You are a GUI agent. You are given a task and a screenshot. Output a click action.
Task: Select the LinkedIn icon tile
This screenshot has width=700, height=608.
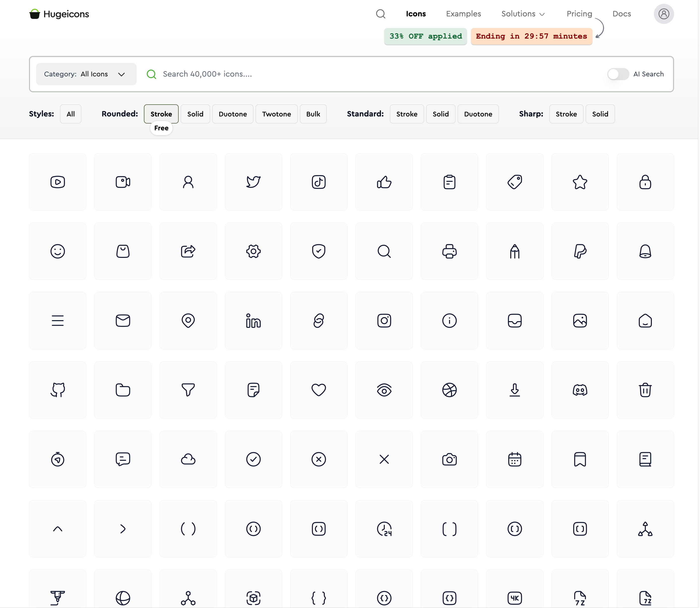pos(253,321)
